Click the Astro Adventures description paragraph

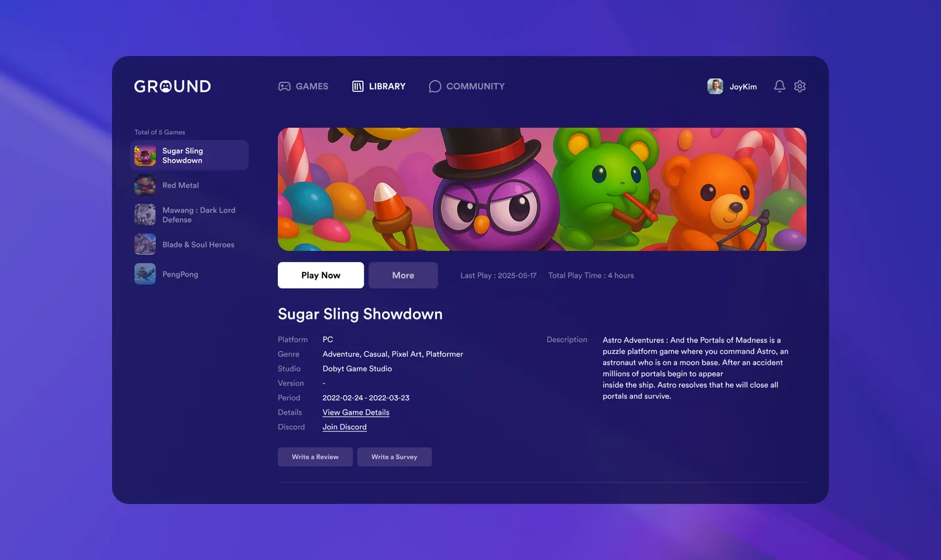coord(695,368)
